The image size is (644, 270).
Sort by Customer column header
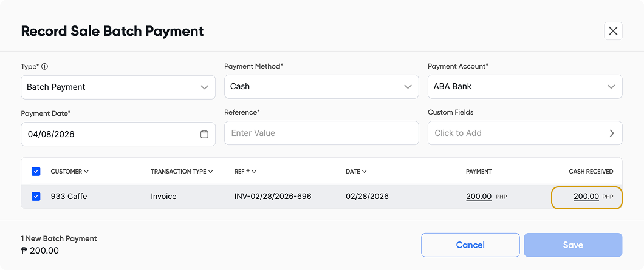[x=69, y=172]
